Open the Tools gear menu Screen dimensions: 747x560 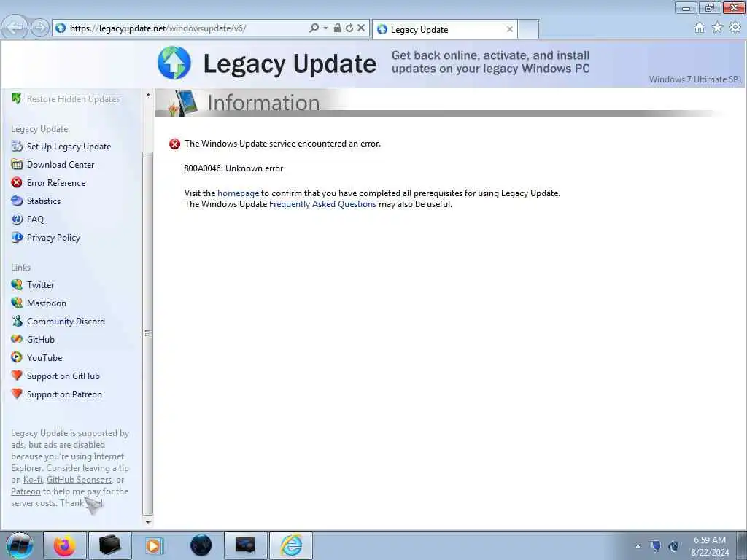click(735, 28)
